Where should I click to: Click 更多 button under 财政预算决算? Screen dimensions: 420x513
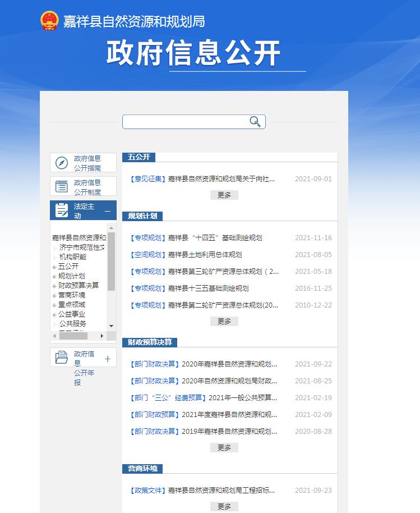click(224, 447)
